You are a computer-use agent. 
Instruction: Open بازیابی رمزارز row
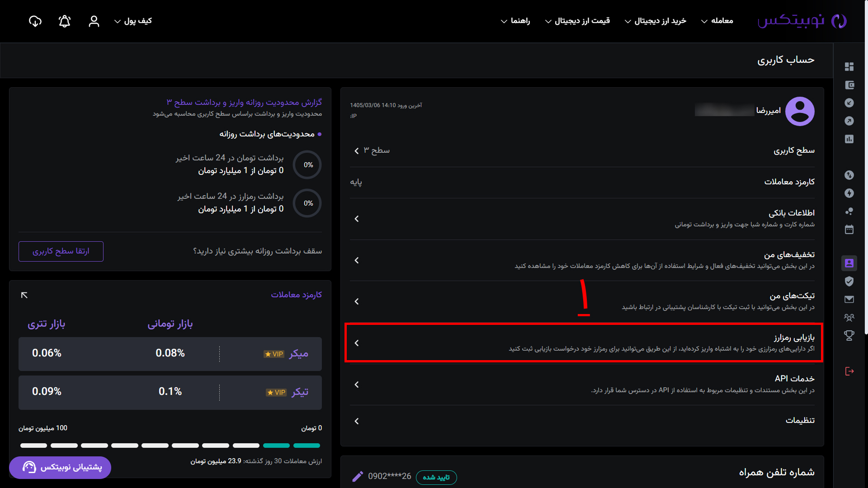(584, 343)
